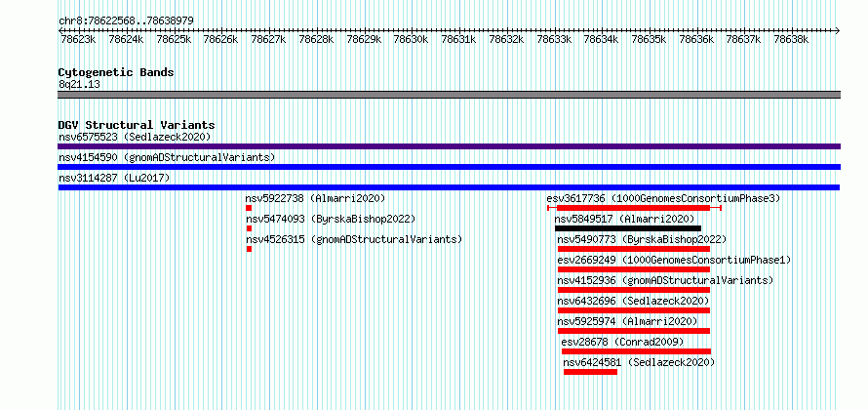Click red bar under nsv5925974

[x=634, y=331]
